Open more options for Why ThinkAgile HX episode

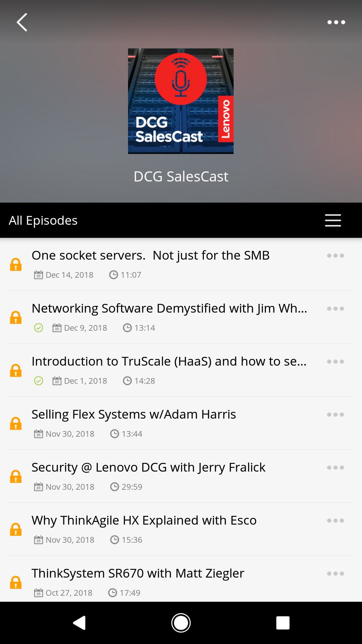[335, 521]
